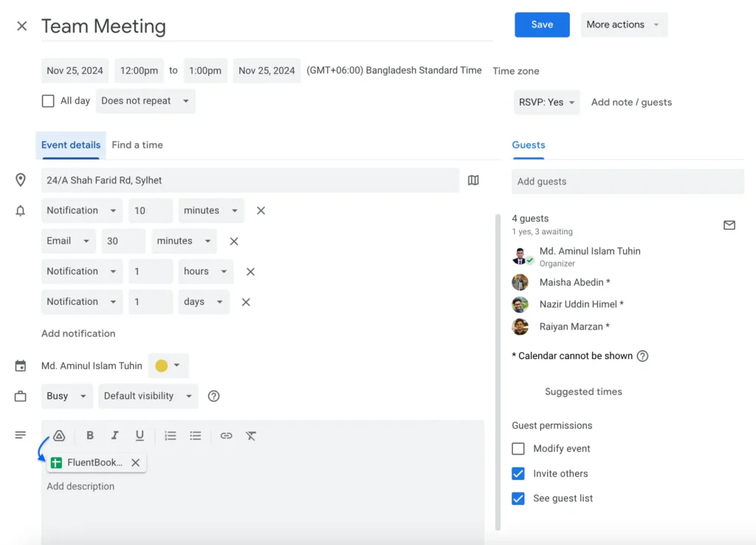
Task: Select the Guests tab
Action: click(529, 145)
